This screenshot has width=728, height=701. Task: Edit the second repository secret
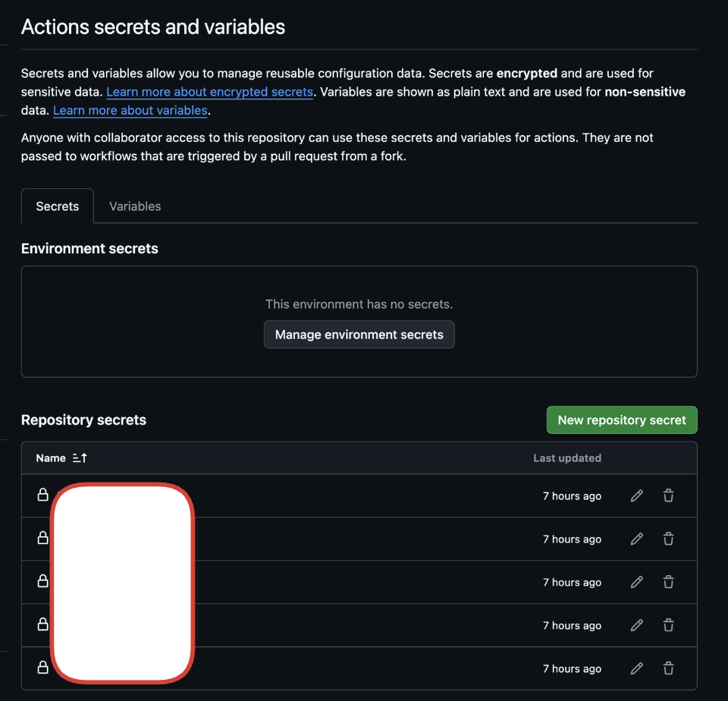point(637,539)
